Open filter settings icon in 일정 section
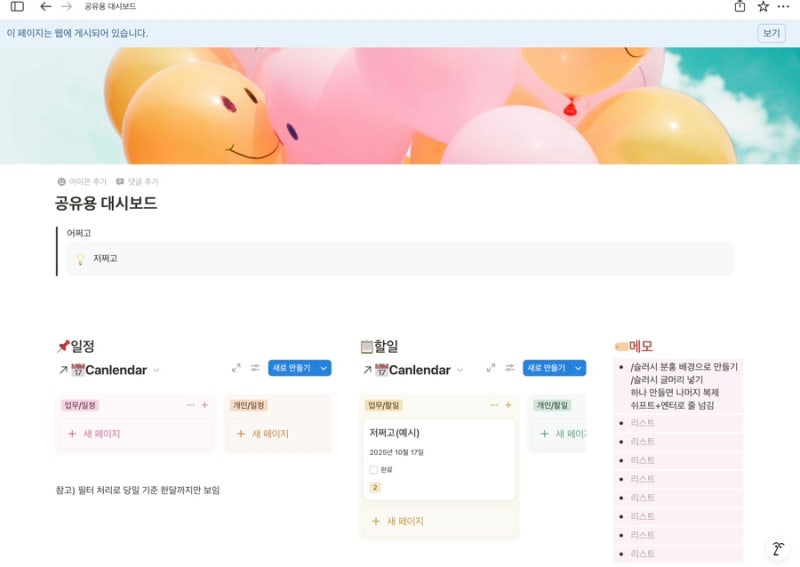Screen dimensions: 800x567 (255, 368)
